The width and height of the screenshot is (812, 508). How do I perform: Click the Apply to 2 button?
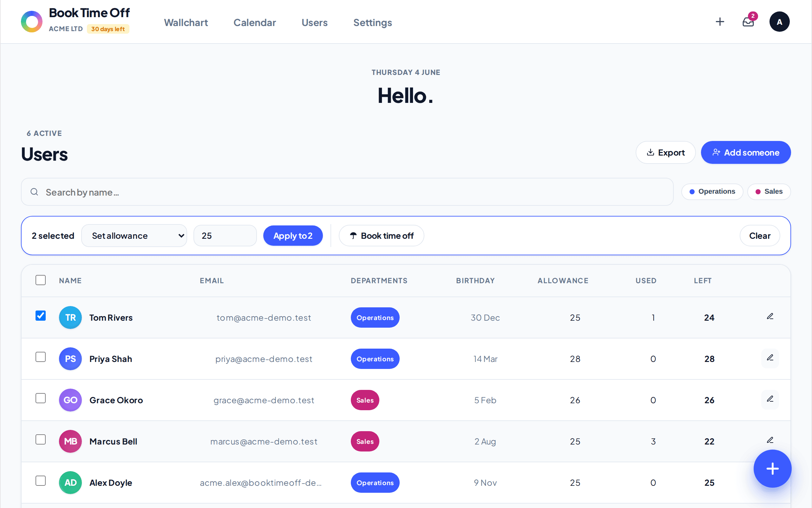tap(293, 236)
